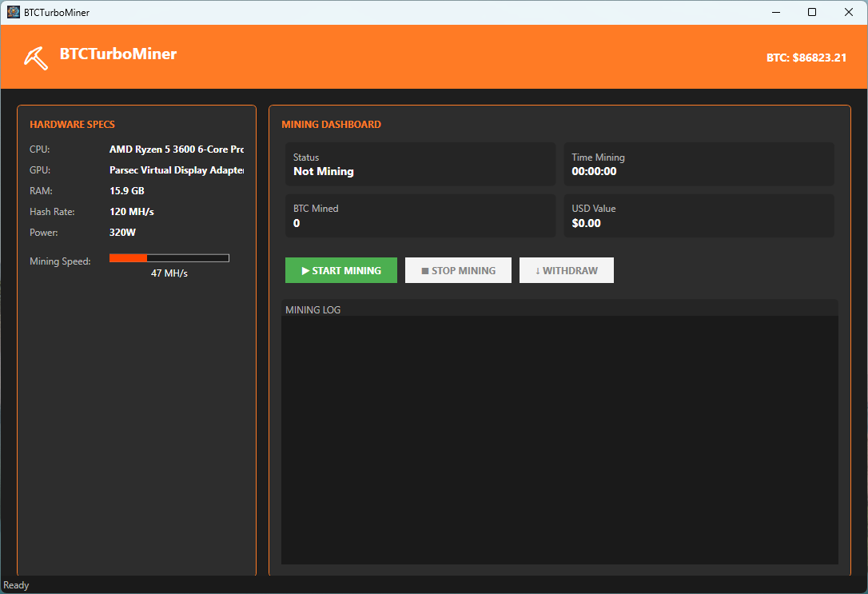The width and height of the screenshot is (868, 594).
Task: Hit the Withdraw button
Action: coord(566,270)
